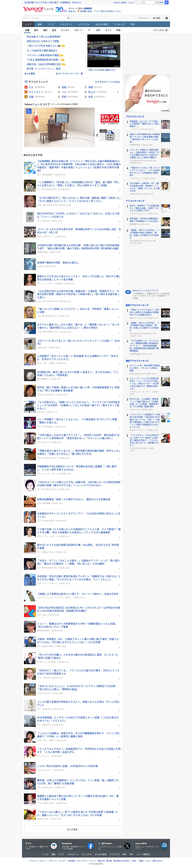Play the live press conference video
This screenshot has width=192, height=868.
[60, 127]
